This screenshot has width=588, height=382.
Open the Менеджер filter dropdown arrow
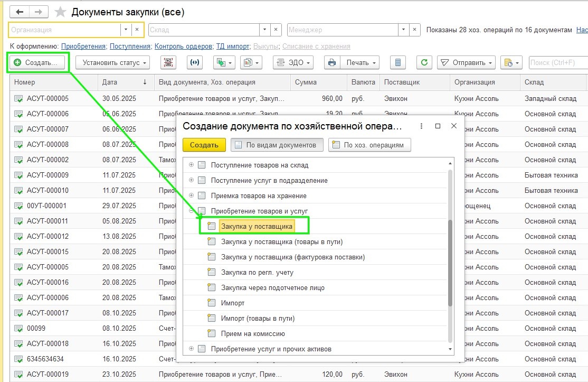403,30
